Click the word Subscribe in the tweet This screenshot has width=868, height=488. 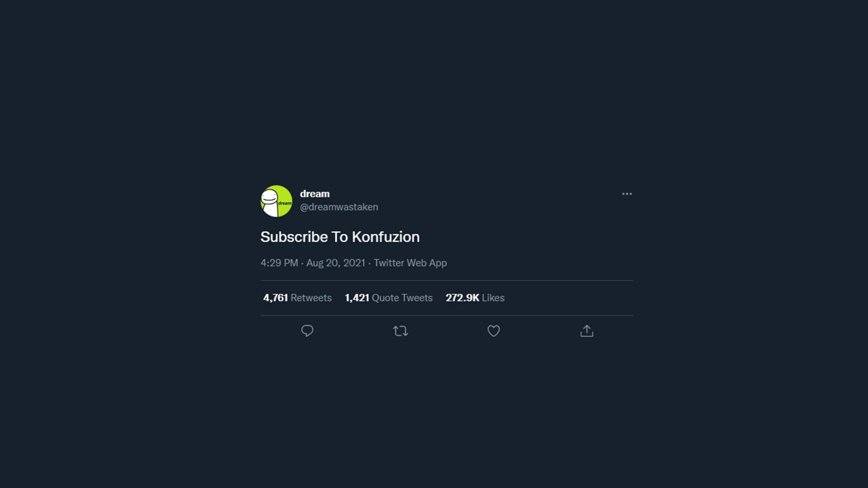294,237
